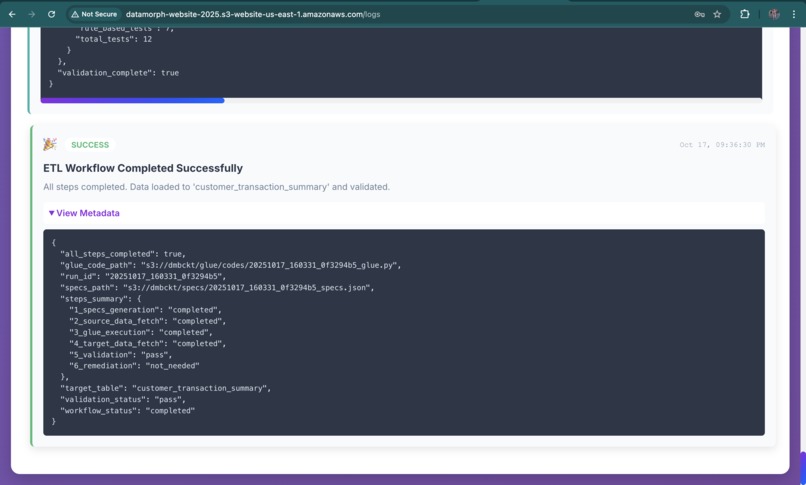Click the party popper success icon
This screenshot has height=485, width=806.
pyautogui.click(x=50, y=144)
